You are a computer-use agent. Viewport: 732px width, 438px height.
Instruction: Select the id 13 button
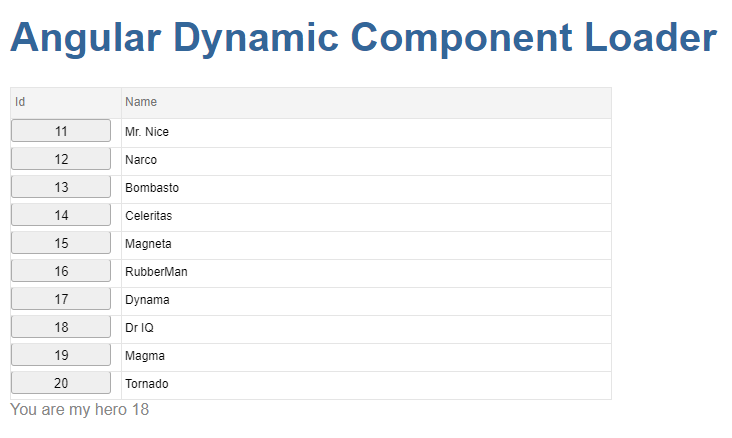click(x=61, y=187)
